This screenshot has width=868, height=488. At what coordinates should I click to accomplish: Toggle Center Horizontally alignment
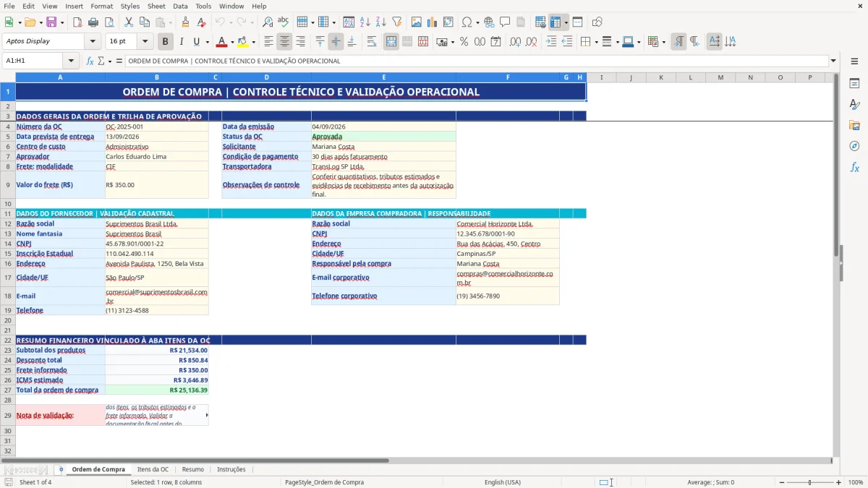coord(285,42)
